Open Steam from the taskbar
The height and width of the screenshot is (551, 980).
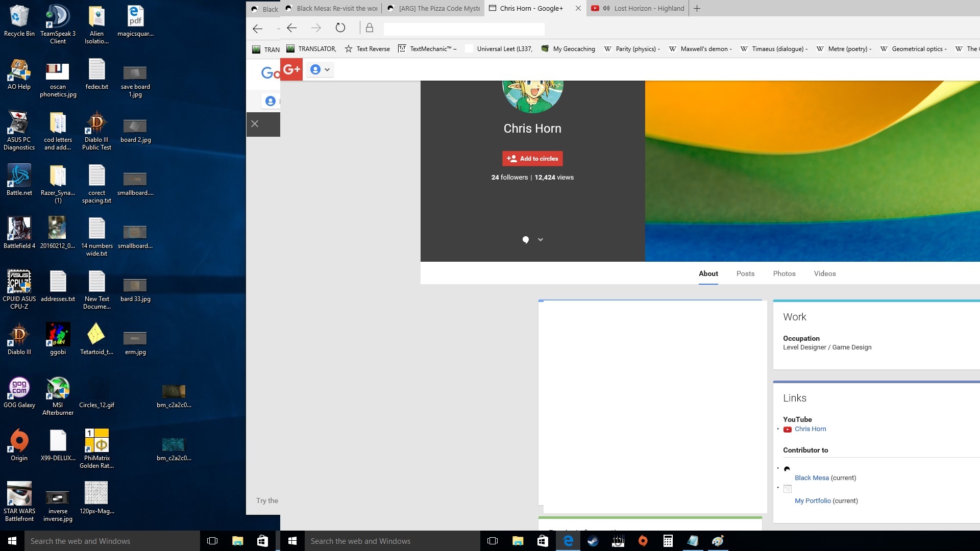coord(593,541)
